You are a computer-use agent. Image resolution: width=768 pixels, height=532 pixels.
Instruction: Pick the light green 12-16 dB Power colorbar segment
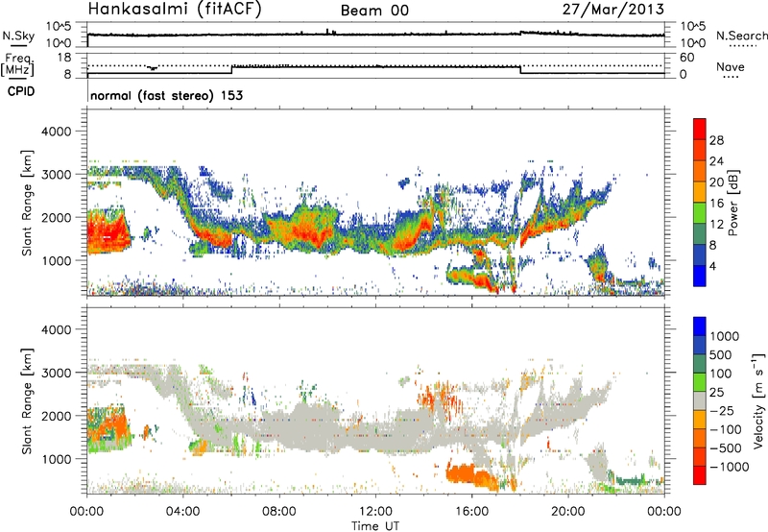[x=700, y=212]
